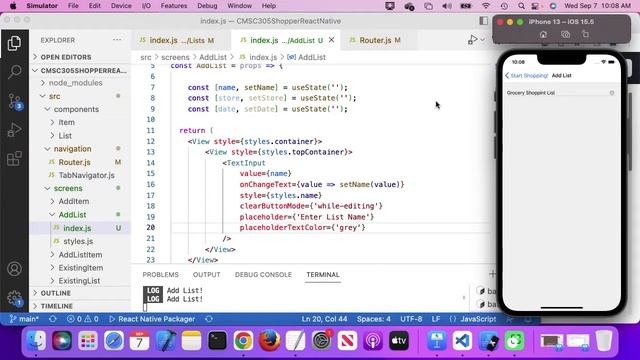Rotate the simulator device icon
The width and height of the screenshot is (640, 360).
tap(585, 35)
